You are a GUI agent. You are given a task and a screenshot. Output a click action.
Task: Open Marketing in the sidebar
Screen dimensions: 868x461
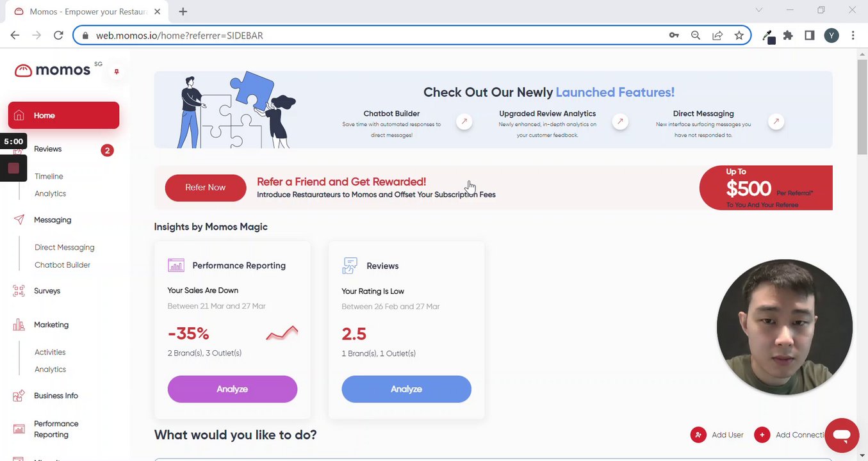51,325
